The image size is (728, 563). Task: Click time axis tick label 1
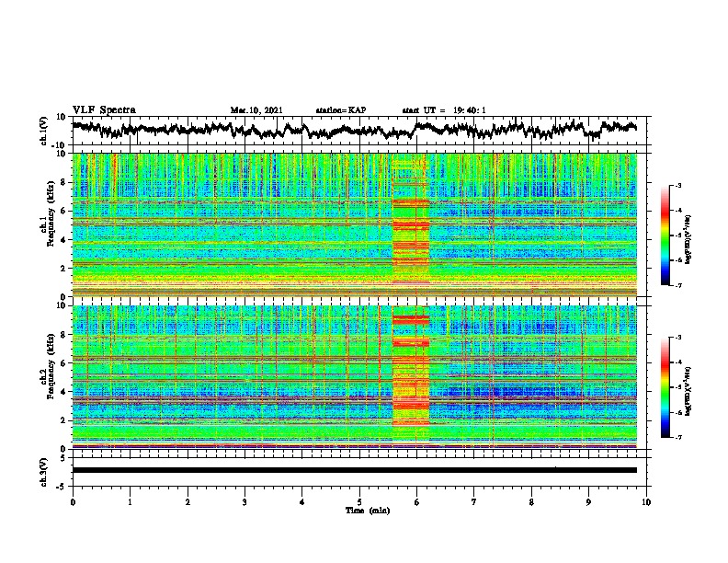click(x=130, y=502)
